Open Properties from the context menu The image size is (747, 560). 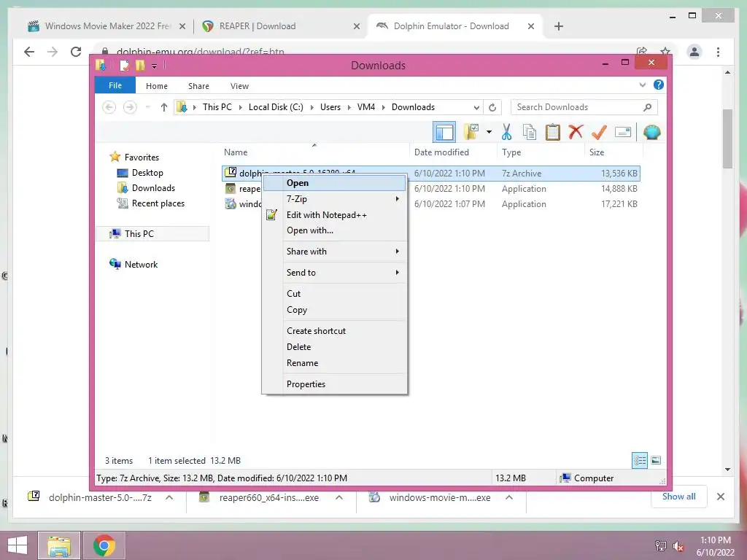(x=334, y=384)
